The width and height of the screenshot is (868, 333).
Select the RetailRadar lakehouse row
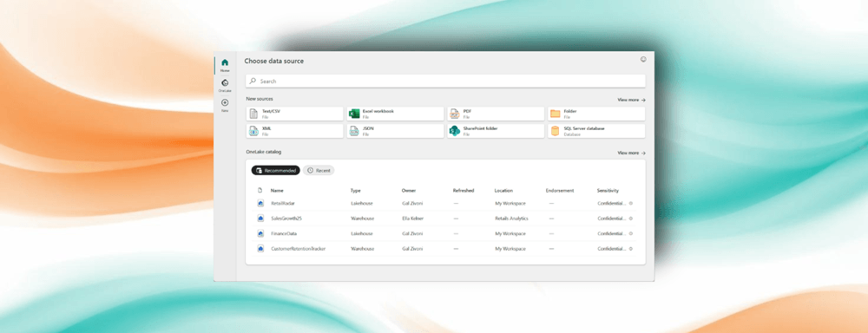445,203
